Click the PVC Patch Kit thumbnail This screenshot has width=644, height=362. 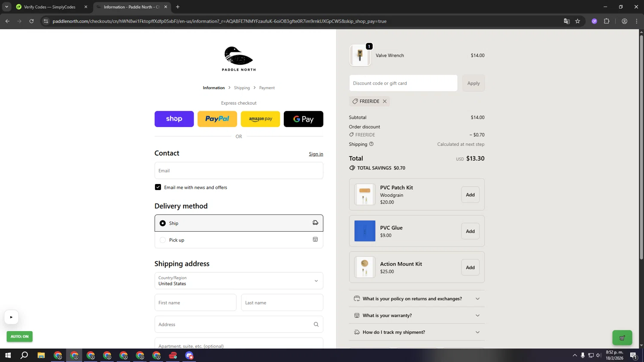(x=365, y=194)
